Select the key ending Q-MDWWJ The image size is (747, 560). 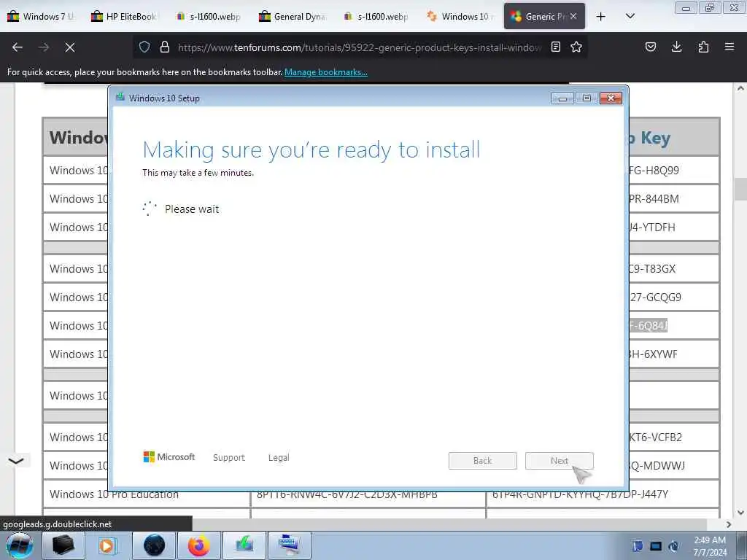click(657, 466)
